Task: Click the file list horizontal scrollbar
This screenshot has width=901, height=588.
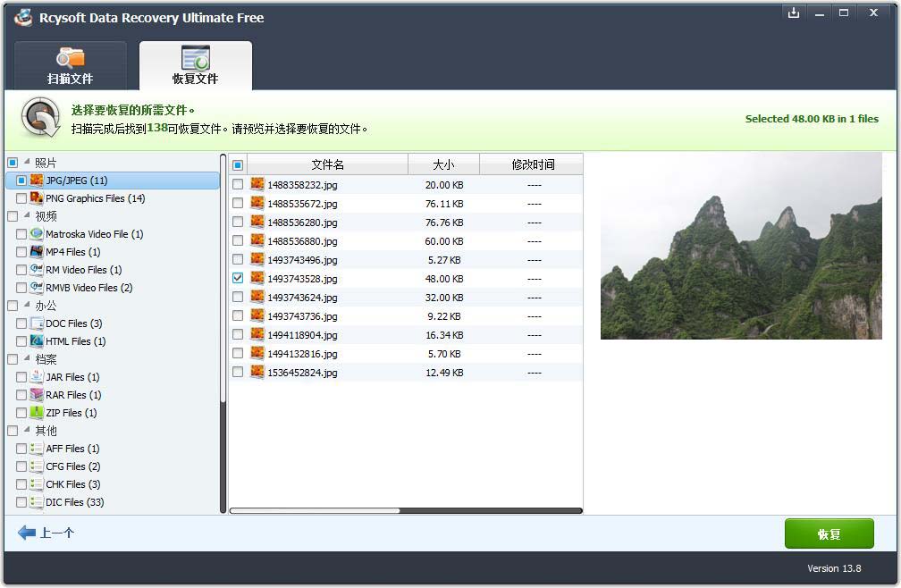Action: [315, 511]
